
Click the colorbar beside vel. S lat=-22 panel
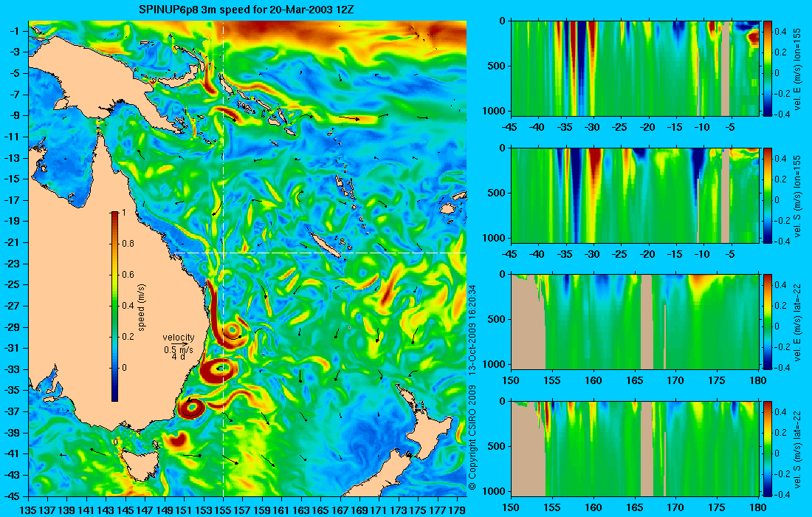pyautogui.click(x=767, y=448)
